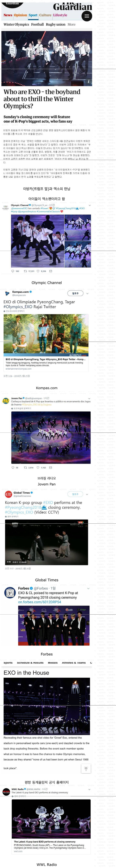The width and height of the screenshot is (116, 868).
Task: Expand the Global Times tweet options chevron
Action: click(x=87, y=494)
